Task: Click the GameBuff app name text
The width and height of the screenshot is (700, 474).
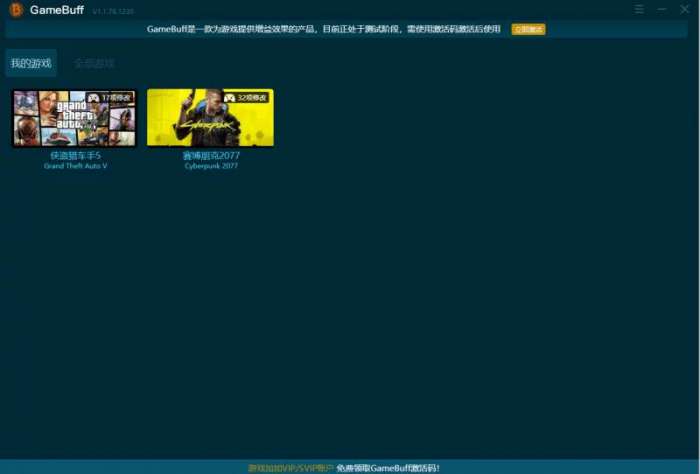Action: 57,10
